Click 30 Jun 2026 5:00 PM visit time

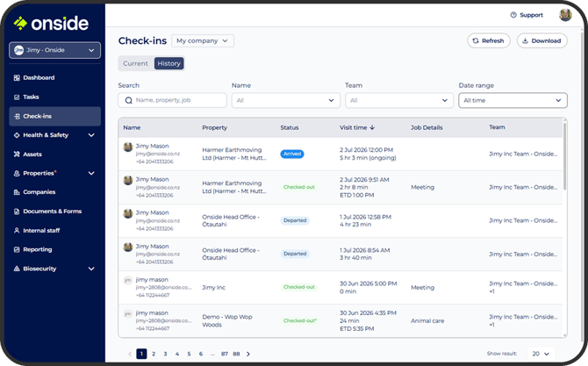(x=369, y=283)
